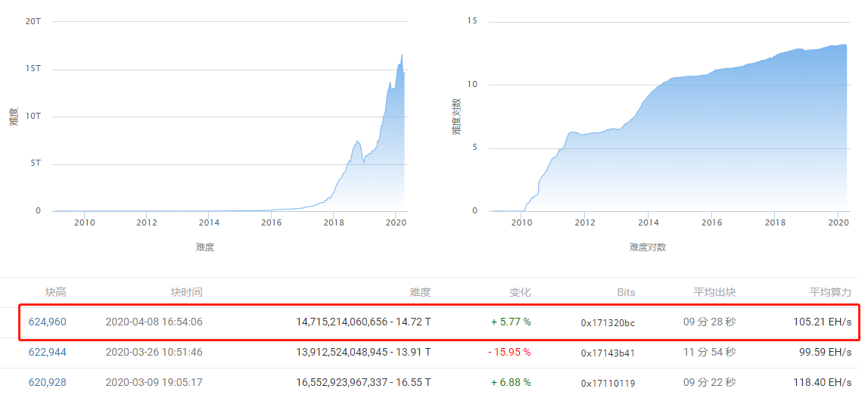
Task: Click the 块时间 column header
Action: pos(186,292)
